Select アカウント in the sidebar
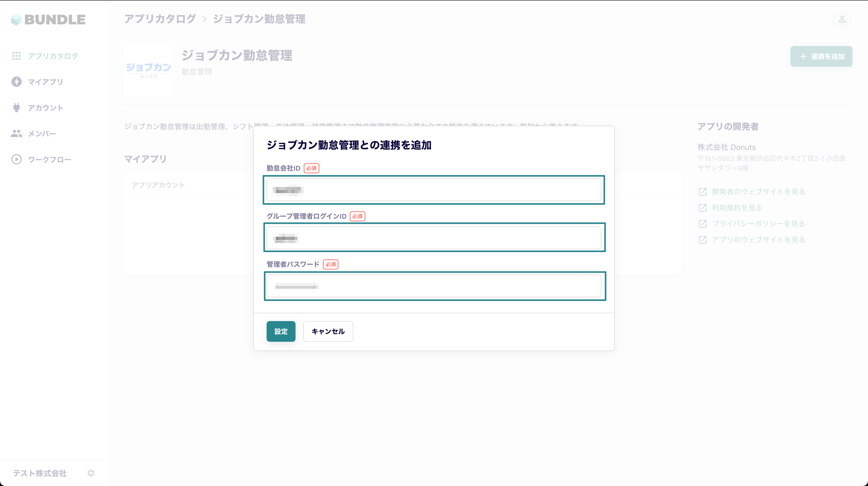 (x=45, y=108)
